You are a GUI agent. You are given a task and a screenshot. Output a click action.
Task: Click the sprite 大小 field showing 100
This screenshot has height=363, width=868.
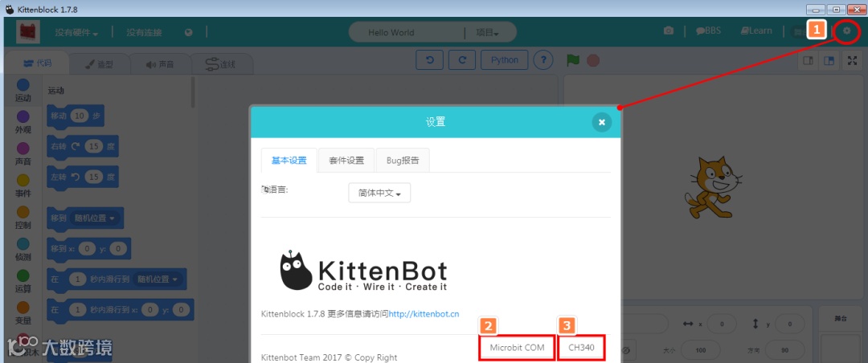pos(701,350)
